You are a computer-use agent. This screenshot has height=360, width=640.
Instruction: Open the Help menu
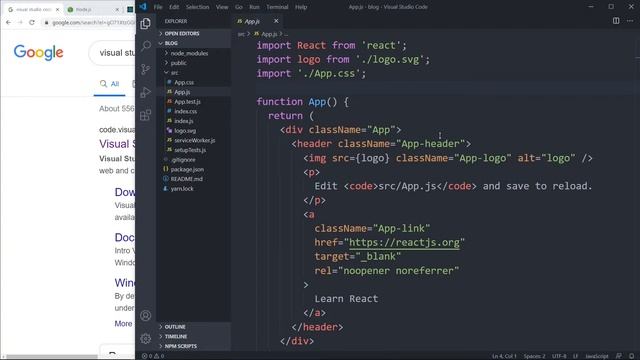click(301, 7)
